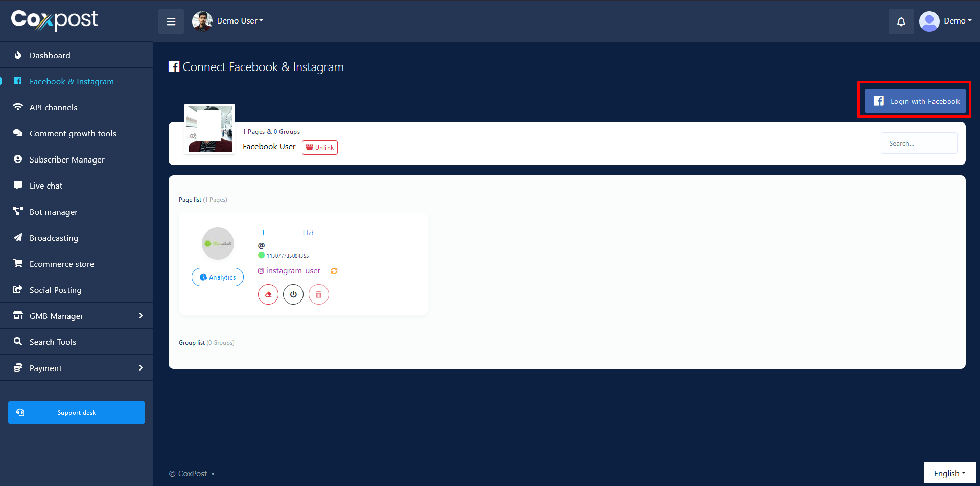Click the CoxPost logo
980x486 pixels.
[55, 20]
